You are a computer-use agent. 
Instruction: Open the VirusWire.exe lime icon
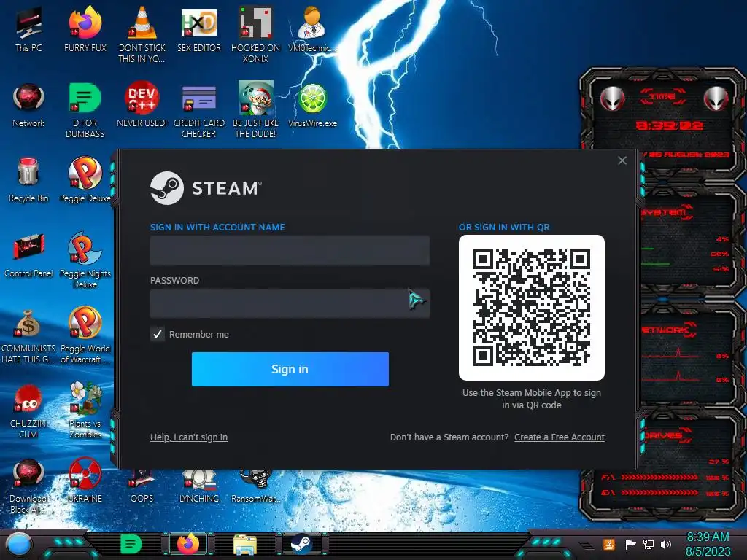(312, 105)
